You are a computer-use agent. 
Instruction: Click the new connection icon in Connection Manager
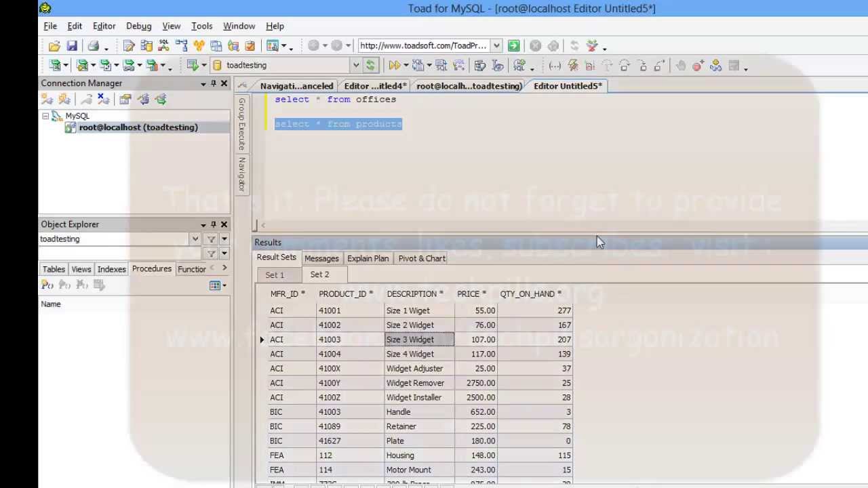(47, 100)
